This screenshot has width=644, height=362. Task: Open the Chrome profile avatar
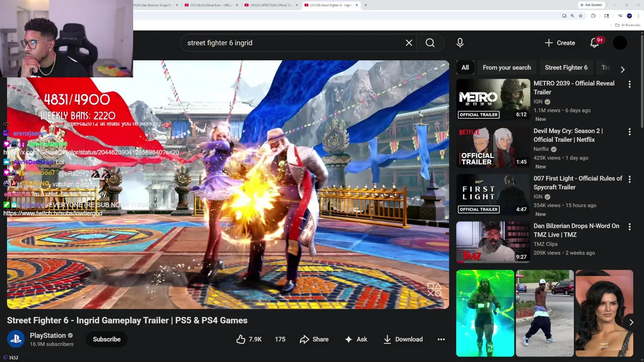click(629, 16)
